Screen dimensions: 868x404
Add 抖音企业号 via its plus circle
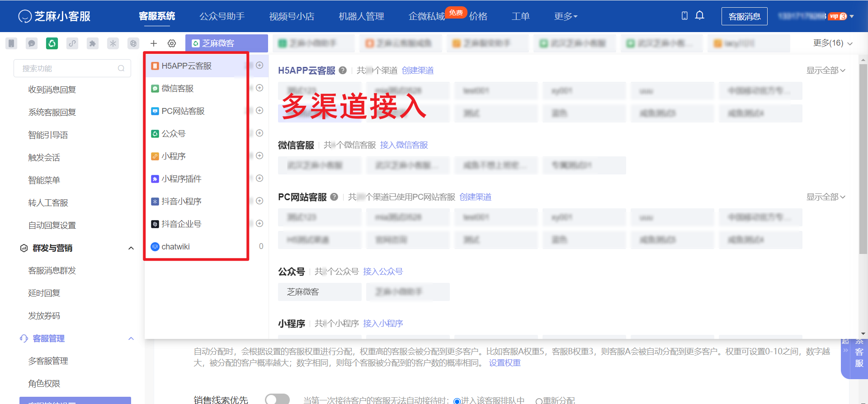(259, 223)
